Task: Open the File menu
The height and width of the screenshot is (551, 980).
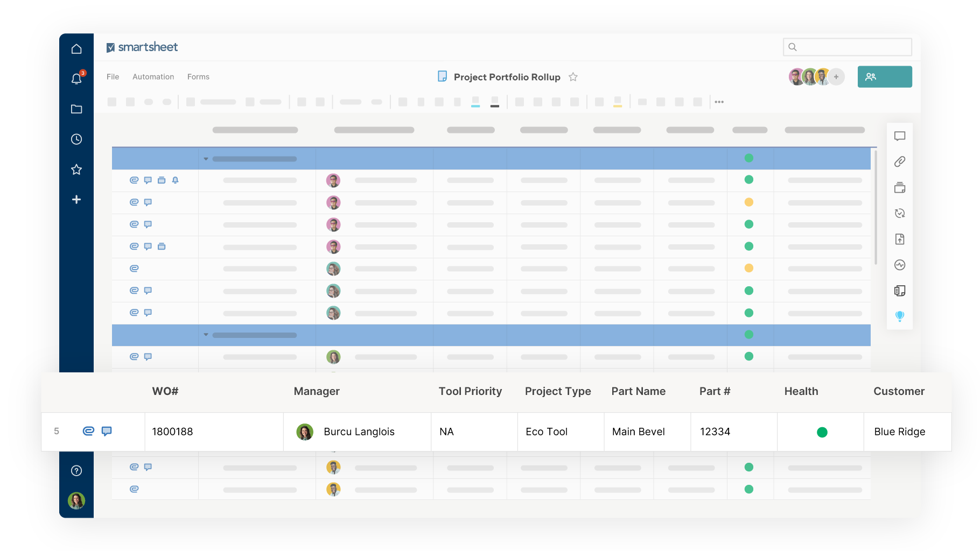Action: (113, 77)
